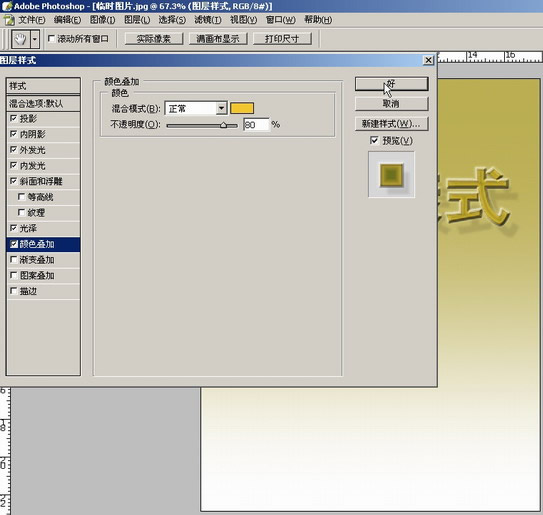The height and width of the screenshot is (515, 543).
Task: Click the 取消 button
Action: (x=391, y=104)
